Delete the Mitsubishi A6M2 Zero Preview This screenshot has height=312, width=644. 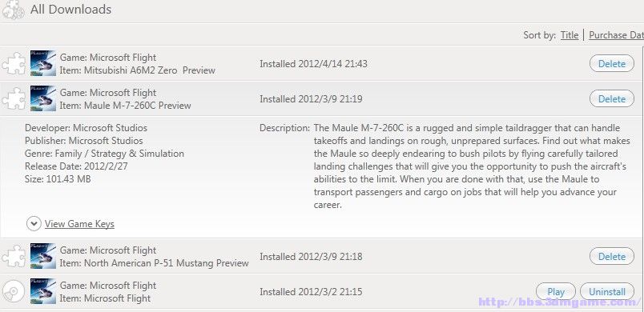pyautogui.click(x=611, y=63)
